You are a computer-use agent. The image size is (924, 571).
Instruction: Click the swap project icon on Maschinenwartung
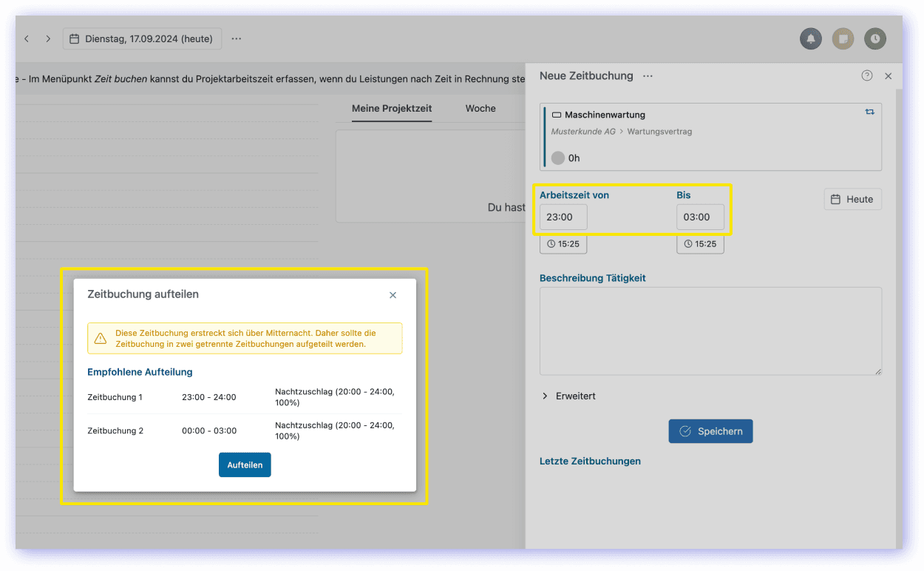pyautogui.click(x=869, y=112)
